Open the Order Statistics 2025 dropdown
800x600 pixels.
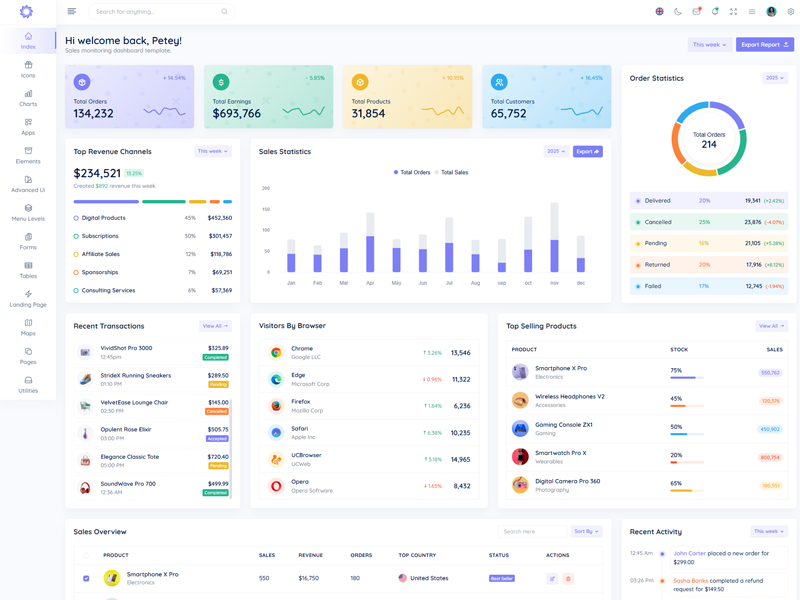coord(774,77)
